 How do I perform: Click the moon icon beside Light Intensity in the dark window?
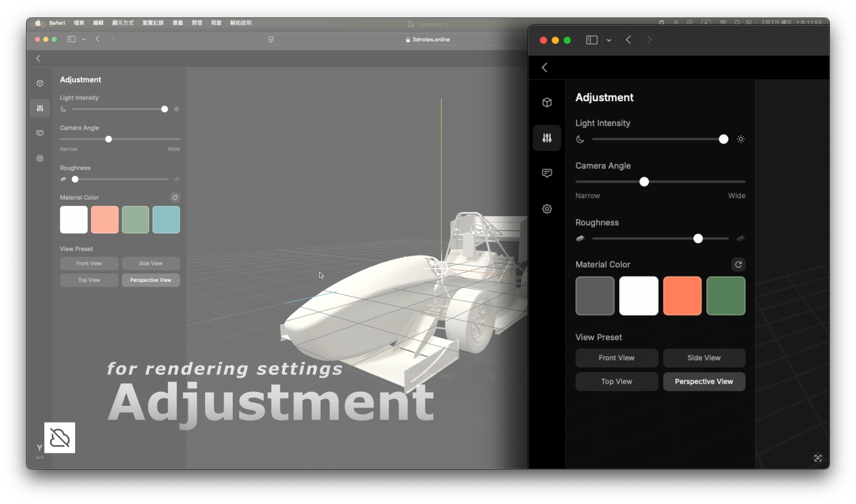(x=580, y=139)
